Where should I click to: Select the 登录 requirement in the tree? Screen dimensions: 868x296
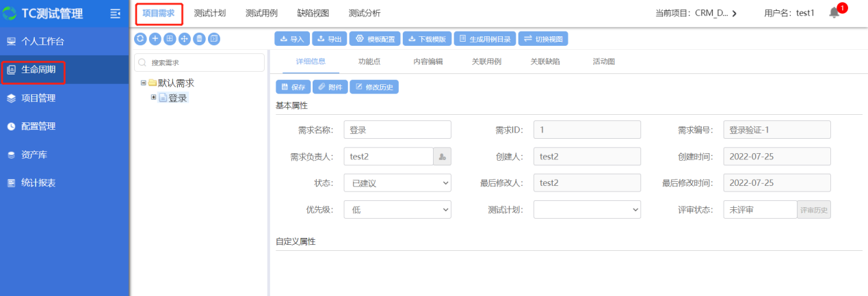tap(172, 98)
